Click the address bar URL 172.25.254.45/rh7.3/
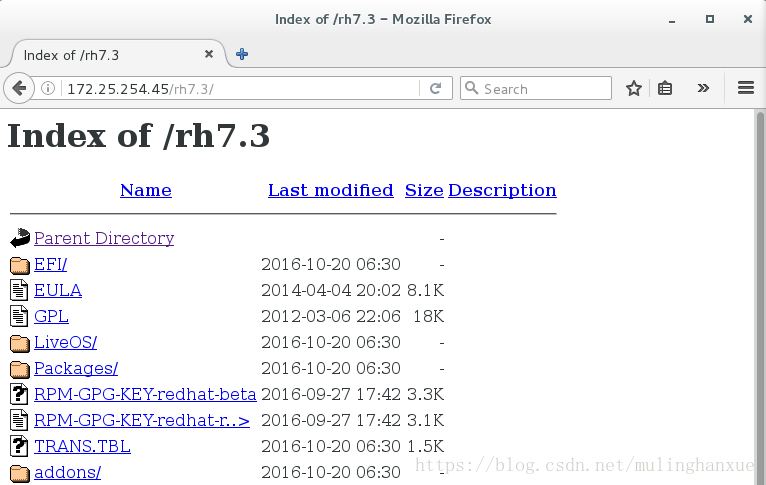Viewport: 766px width, 485px height. coord(140,89)
